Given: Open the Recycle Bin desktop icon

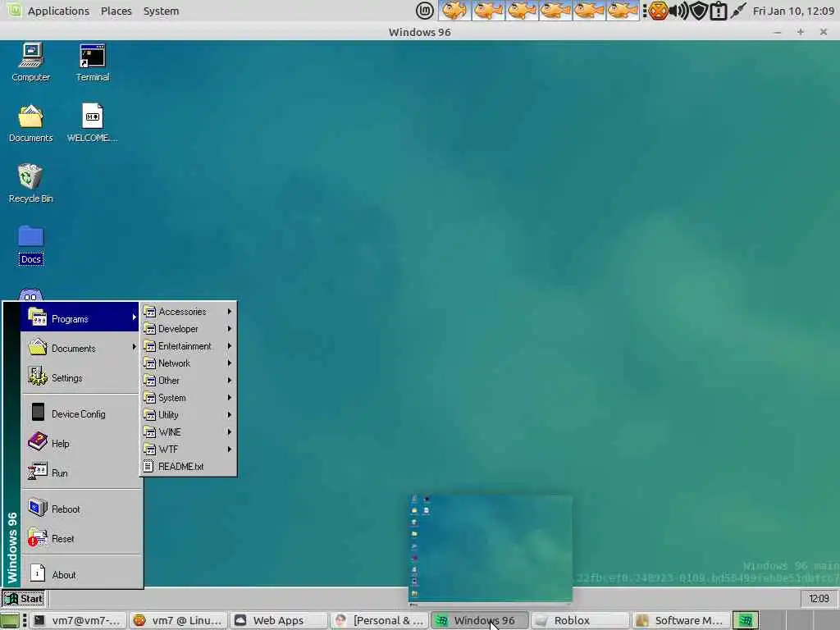Looking at the screenshot, I should (30, 184).
